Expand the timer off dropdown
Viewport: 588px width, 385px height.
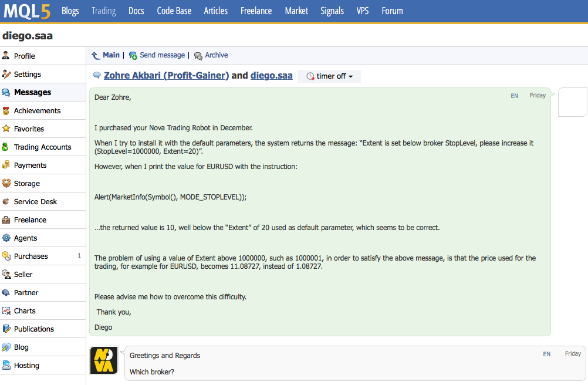click(329, 76)
